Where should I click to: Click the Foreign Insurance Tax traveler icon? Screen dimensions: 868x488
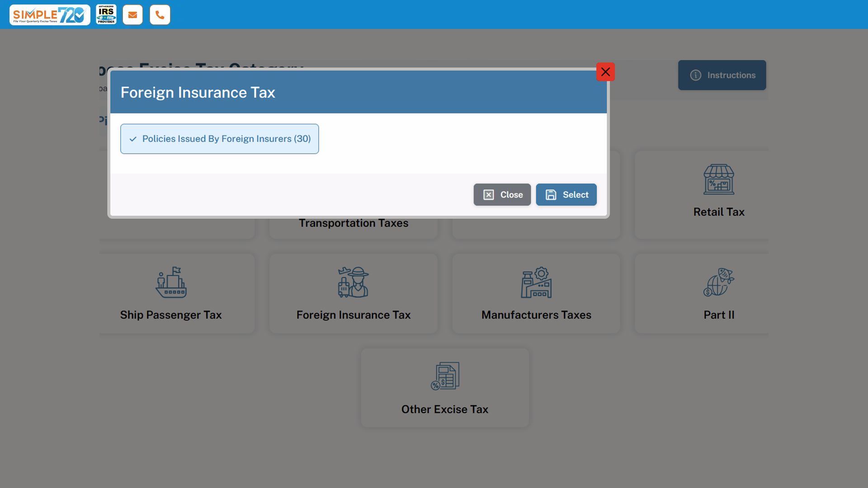[x=354, y=282]
